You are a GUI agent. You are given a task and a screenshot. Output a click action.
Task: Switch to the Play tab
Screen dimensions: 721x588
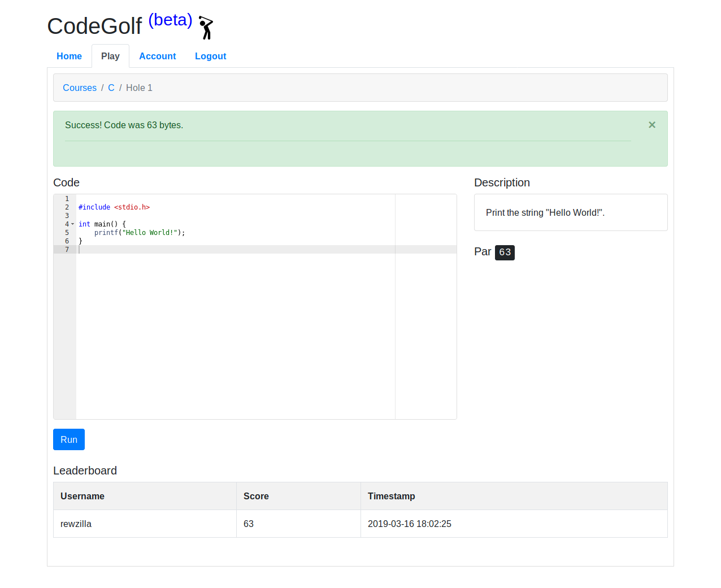click(x=110, y=56)
